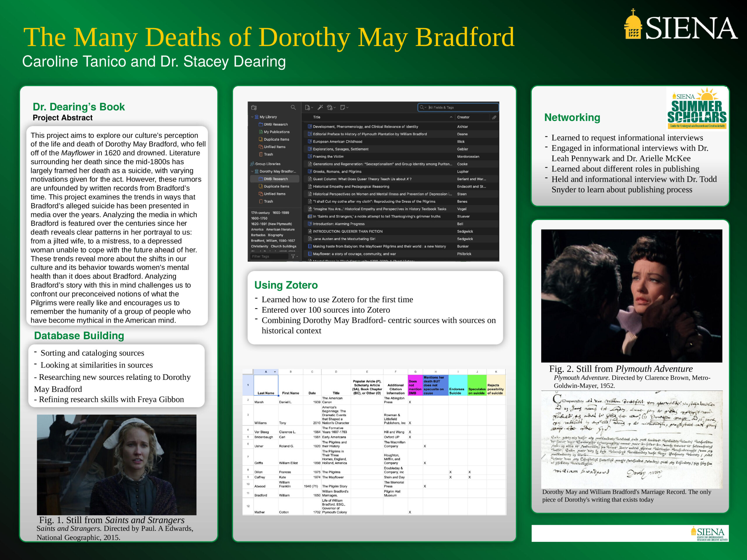
Task: Click the green Speculates on suicide header cell
Action: (477, 385)
